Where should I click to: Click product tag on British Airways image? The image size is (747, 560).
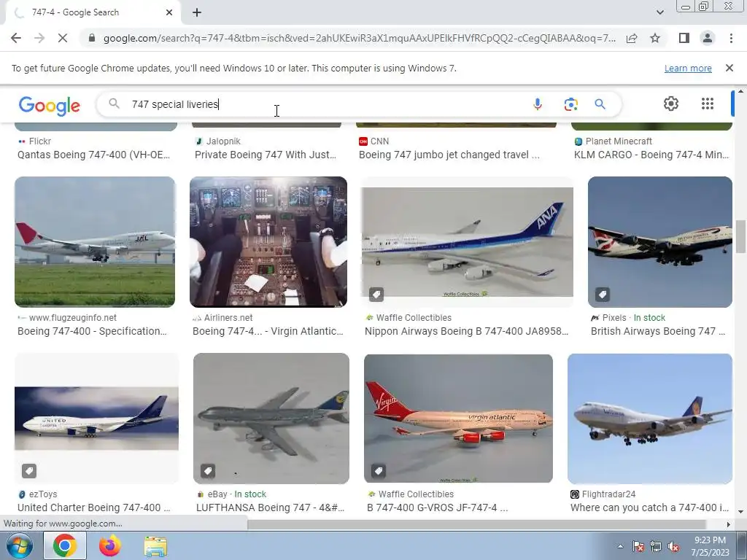click(x=603, y=295)
